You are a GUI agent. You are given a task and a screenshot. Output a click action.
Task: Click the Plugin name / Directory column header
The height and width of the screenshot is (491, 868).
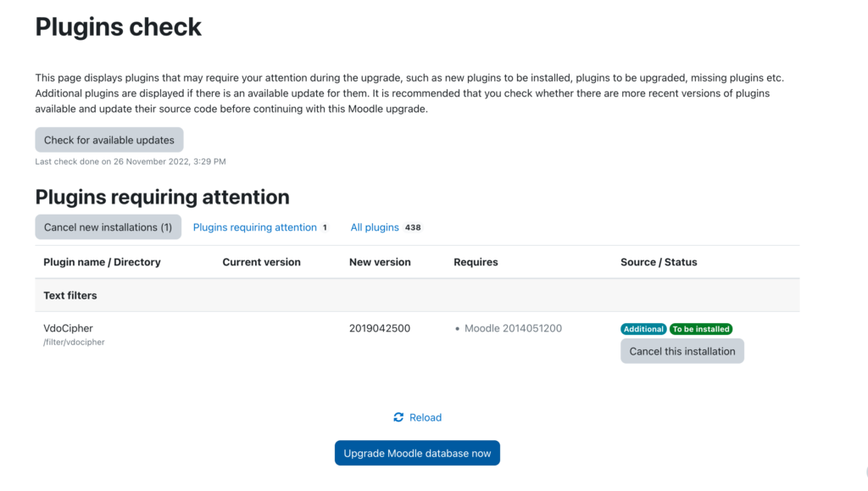point(102,262)
